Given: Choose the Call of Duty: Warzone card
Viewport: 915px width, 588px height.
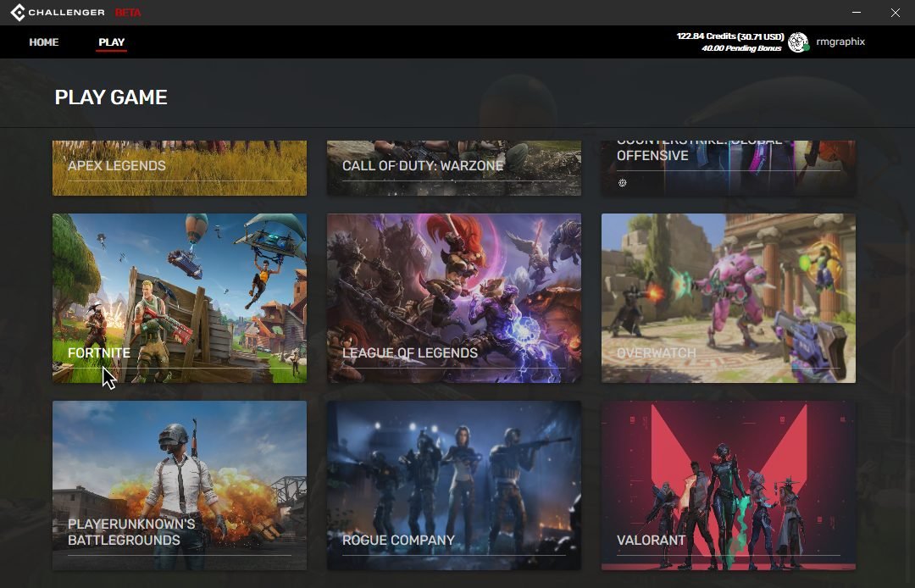Looking at the screenshot, I should click(454, 168).
